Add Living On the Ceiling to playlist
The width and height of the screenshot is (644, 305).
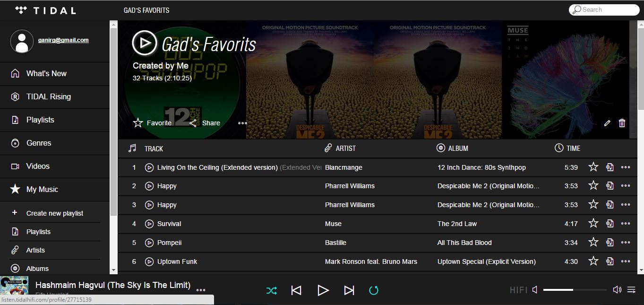pyautogui.click(x=610, y=167)
